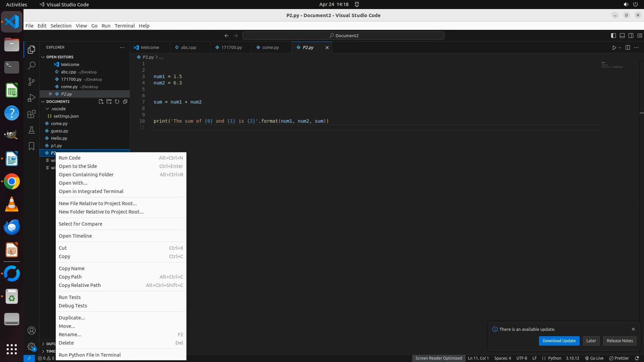Choose Rename... from the context menu

point(70,335)
